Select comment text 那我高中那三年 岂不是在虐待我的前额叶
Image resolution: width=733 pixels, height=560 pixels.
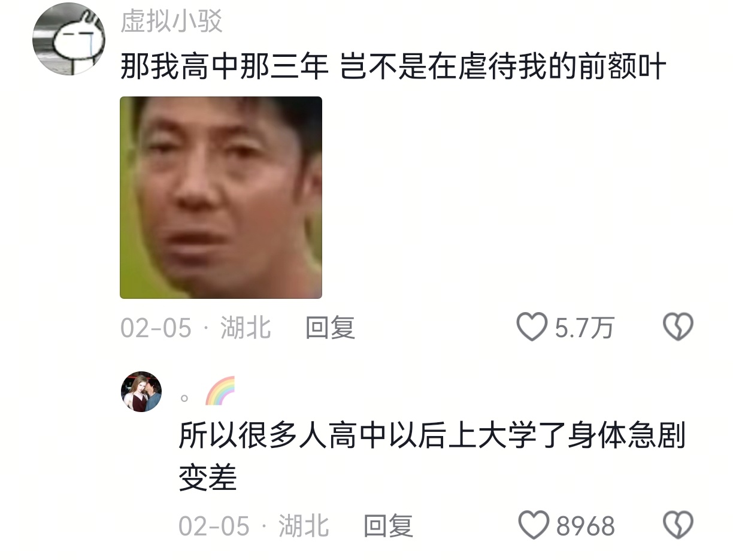[x=393, y=66]
